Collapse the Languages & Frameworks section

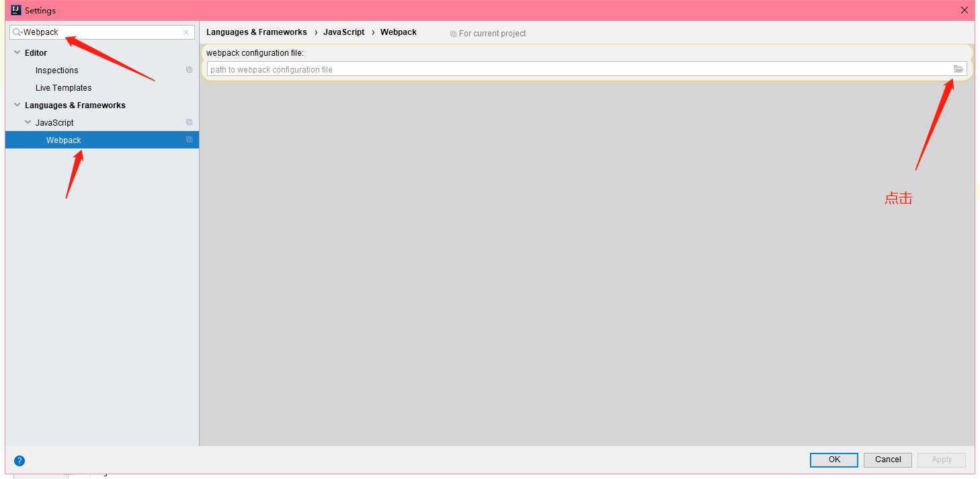pos(17,105)
